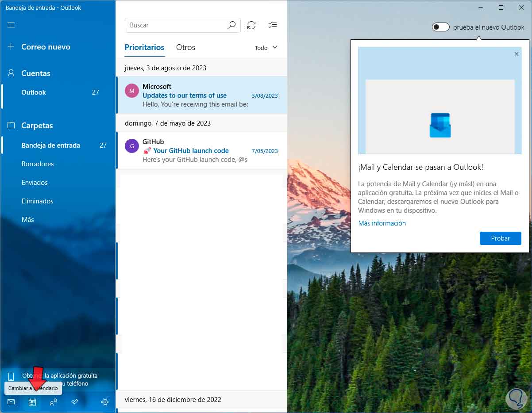This screenshot has height=413, width=532.
Task: Click the ¡Mail y Calendar se pasan a Outlook! heading
Action: pyautogui.click(x=420, y=167)
